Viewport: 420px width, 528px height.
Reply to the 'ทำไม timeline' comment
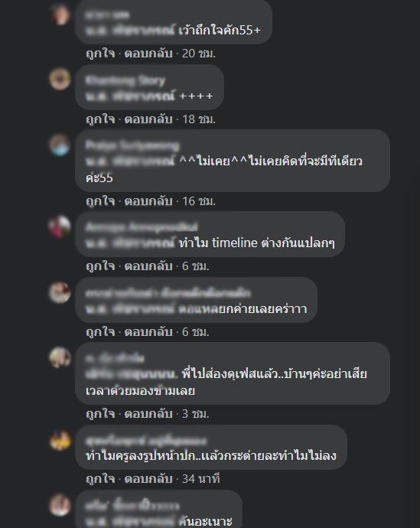148,266
